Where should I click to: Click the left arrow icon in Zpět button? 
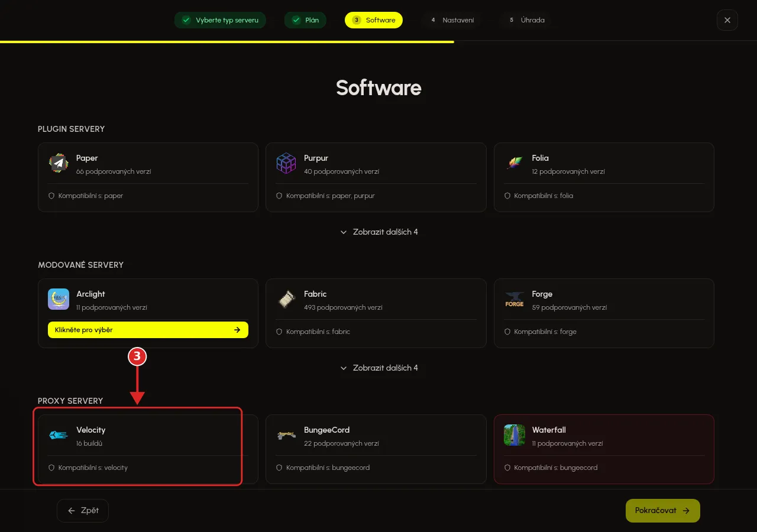pyautogui.click(x=72, y=511)
